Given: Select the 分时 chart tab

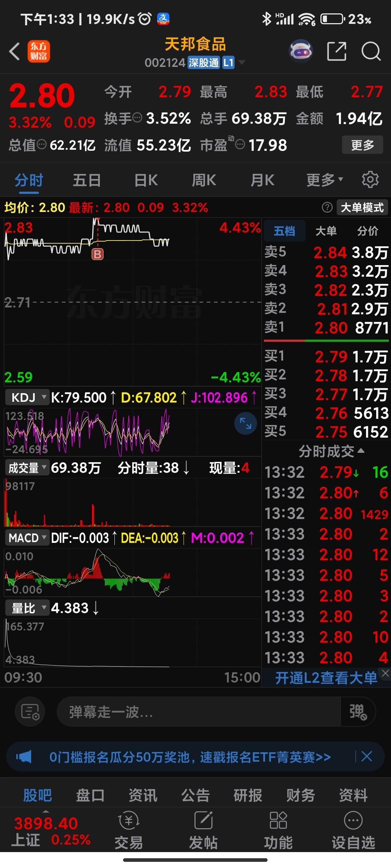Looking at the screenshot, I should point(29,180).
